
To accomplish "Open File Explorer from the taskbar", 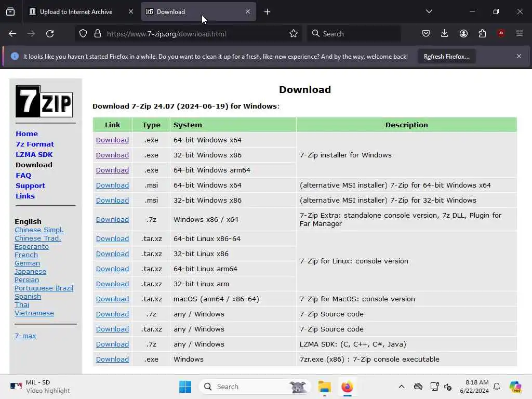I will [324, 387].
